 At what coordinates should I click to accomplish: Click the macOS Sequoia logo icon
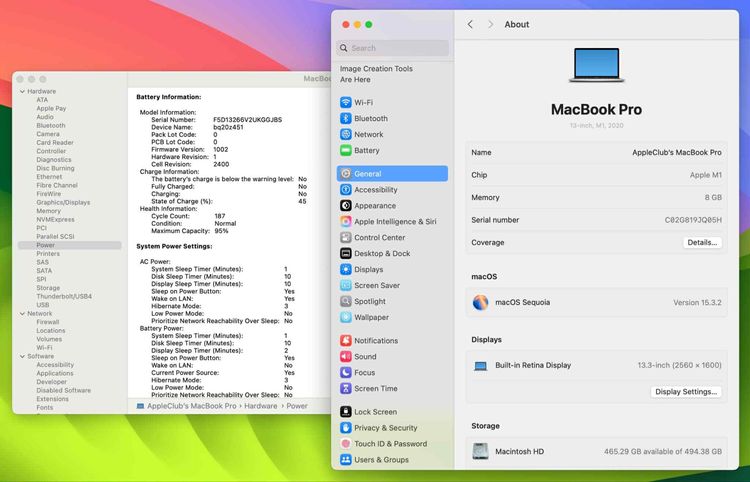[480, 302]
